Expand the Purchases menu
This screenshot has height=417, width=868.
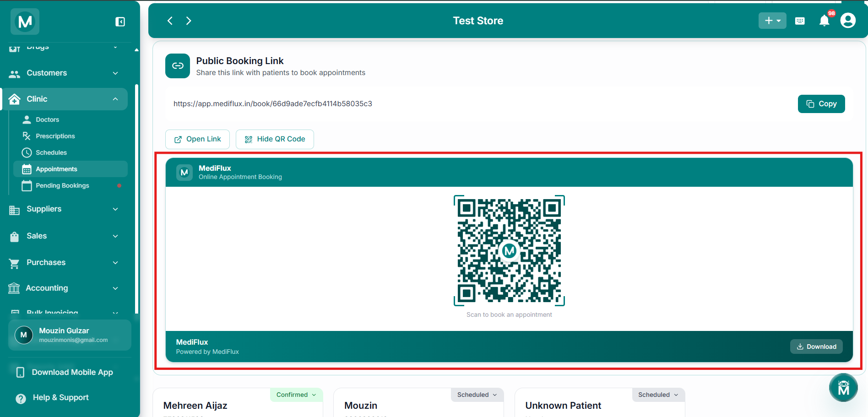64,263
